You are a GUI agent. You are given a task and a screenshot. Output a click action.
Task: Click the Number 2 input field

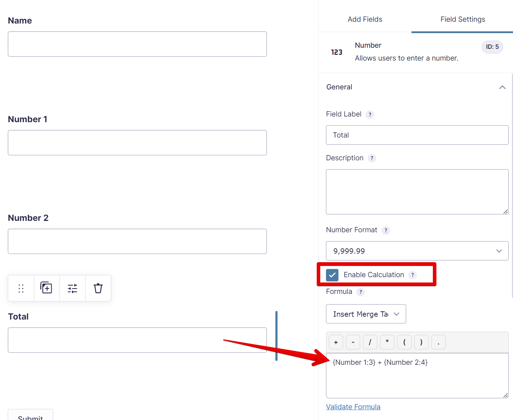click(137, 241)
